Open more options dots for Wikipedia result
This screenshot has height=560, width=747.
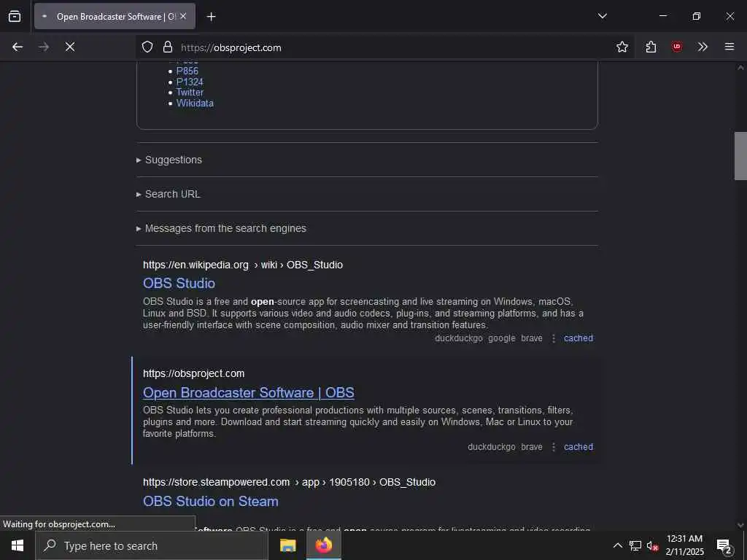click(x=553, y=338)
